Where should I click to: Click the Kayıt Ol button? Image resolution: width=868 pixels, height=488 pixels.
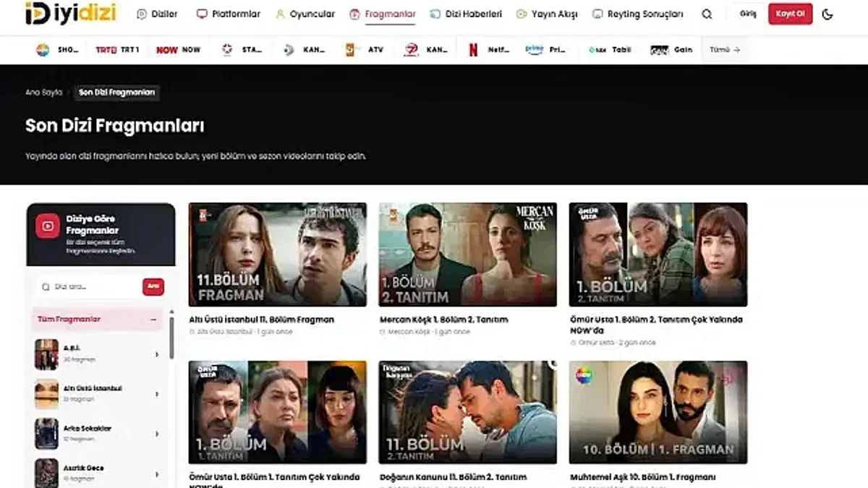[790, 14]
